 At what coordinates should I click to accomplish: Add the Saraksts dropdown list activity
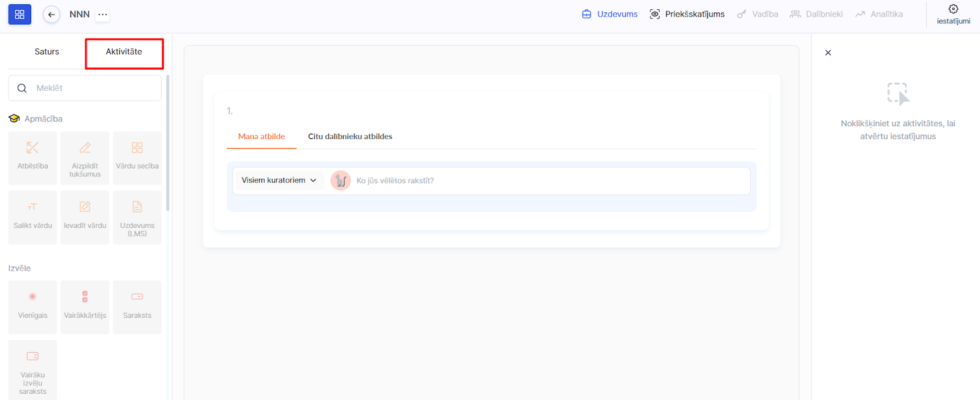tap(137, 307)
